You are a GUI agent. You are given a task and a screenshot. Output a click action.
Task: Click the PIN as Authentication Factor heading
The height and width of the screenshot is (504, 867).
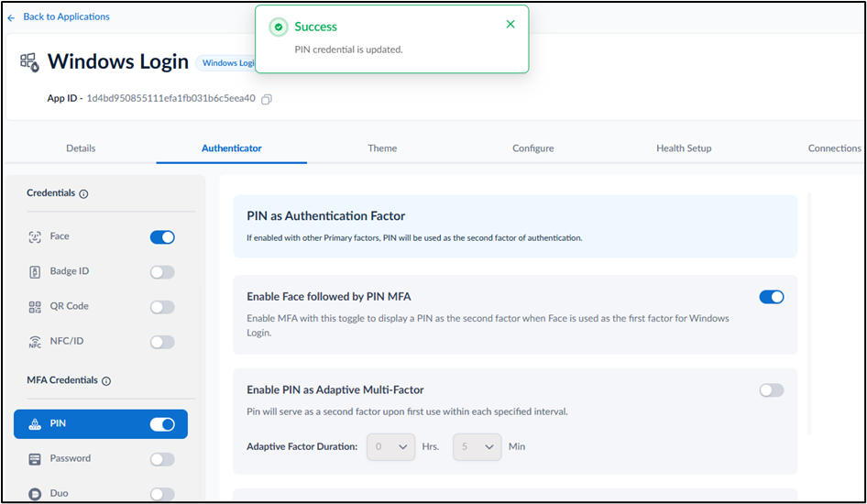(x=325, y=216)
